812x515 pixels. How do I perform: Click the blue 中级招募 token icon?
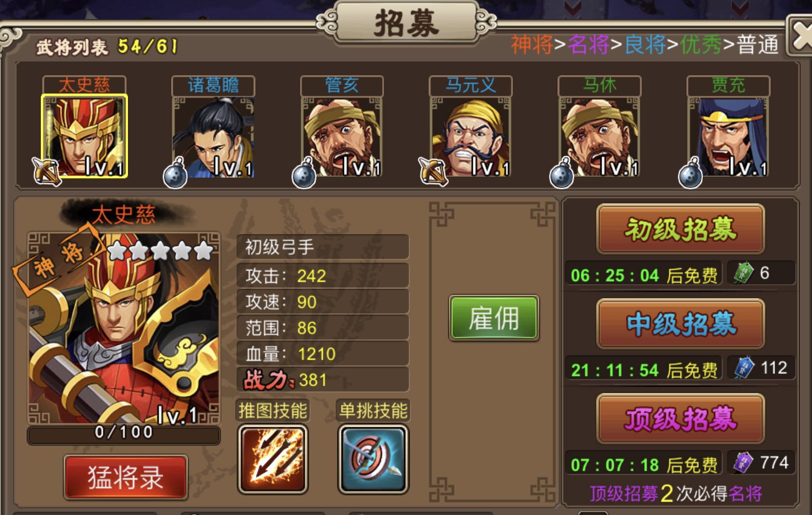[744, 368]
